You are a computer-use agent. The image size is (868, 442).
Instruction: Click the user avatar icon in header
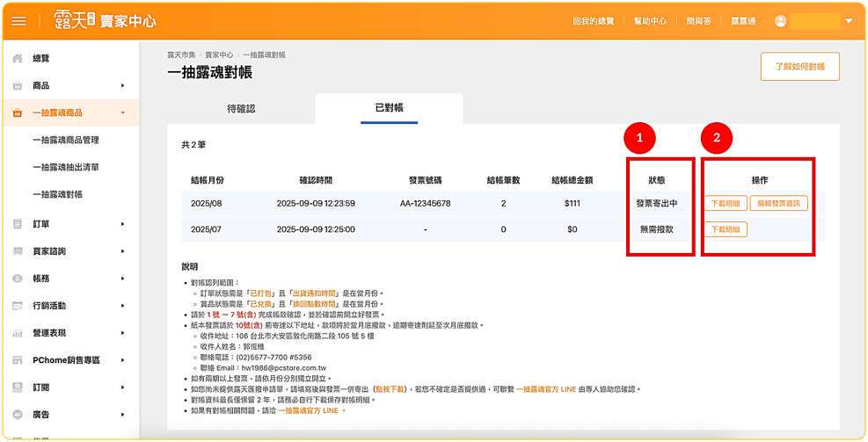coord(781,21)
